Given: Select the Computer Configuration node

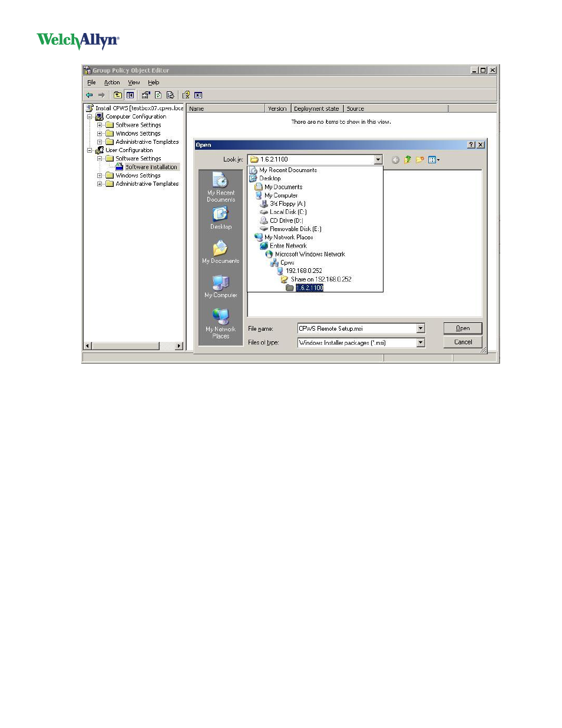Looking at the screenshot, I should click(135, 117).
